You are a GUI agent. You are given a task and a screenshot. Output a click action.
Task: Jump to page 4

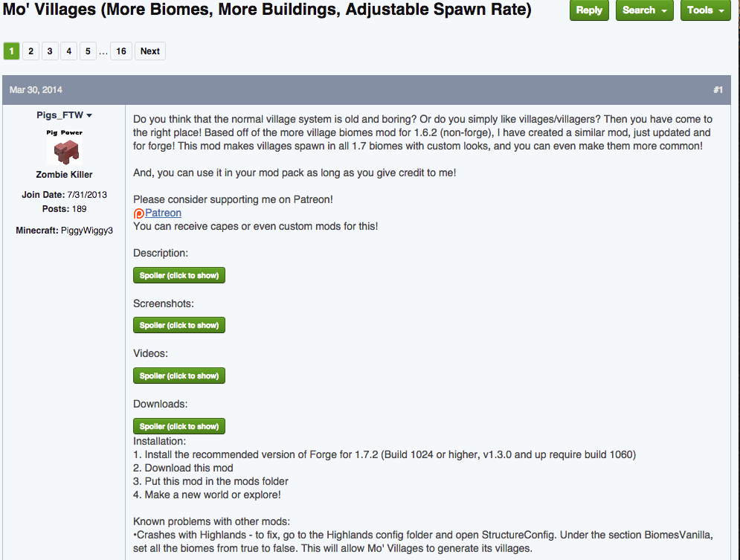click(x=69, y=51)
